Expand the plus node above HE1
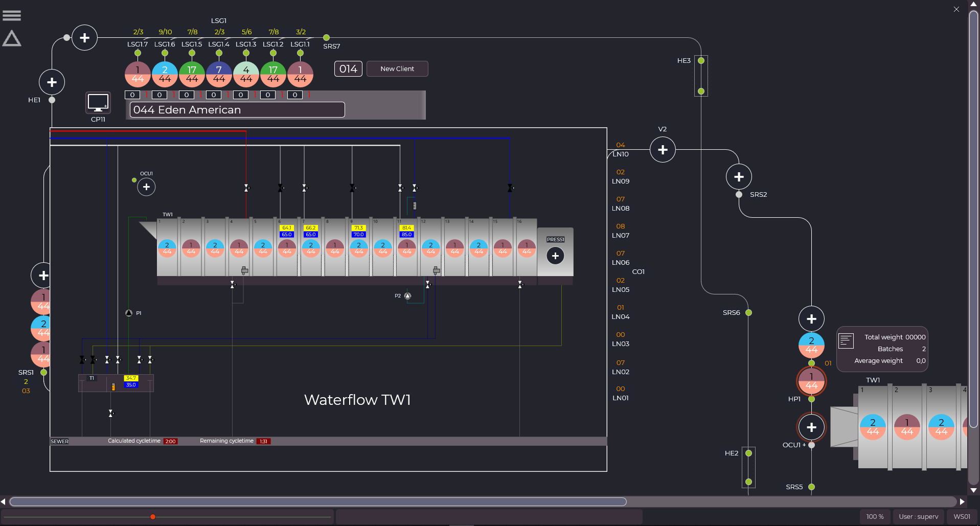The width and height of the screenshot is (980, 526). [52, 82]
